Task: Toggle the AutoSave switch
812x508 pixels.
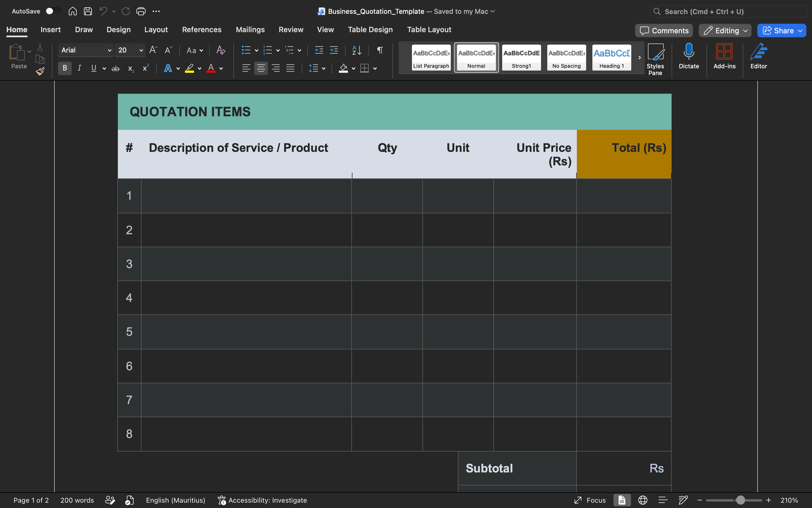Action: [x=53, y=11]
